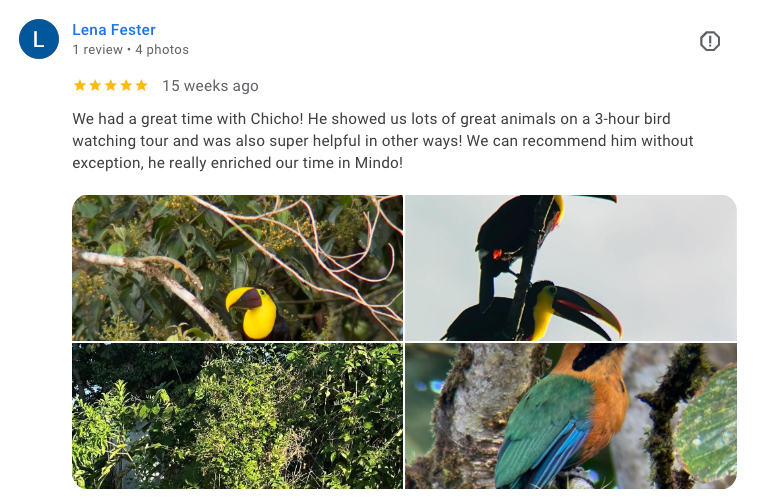Open the green foliage photo
The width and height of the screenshot is (757, 502).
[x=237, y=415]
